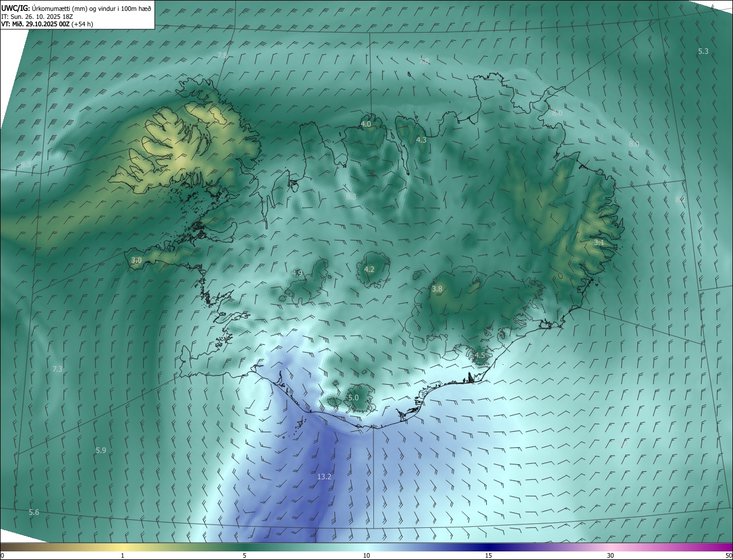This screenshot has height=560, width=733.
Task: Select the initial time line "IT: Sun. 26. 10. 2025 18Z"
Action: [x=38, y=16]
